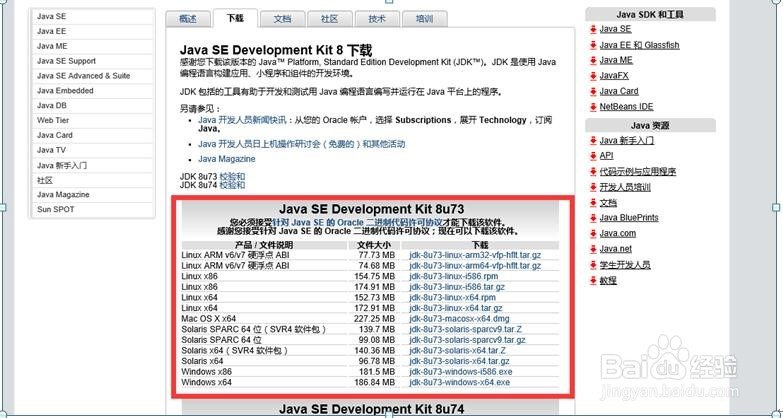This screenshot has width=783, height=418.
Task: Open Java 开发人员新闻快讯 link
Action: [x=242, y=120]
